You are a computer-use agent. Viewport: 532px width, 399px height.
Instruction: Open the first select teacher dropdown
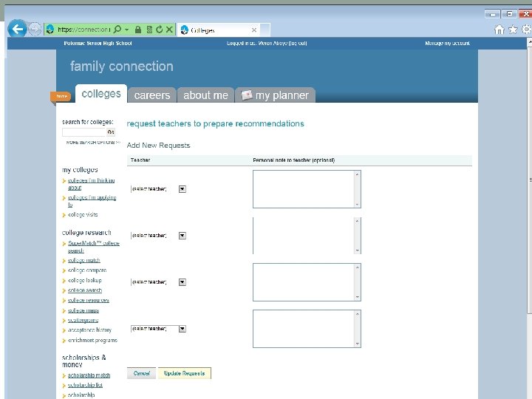click(158, 189)
